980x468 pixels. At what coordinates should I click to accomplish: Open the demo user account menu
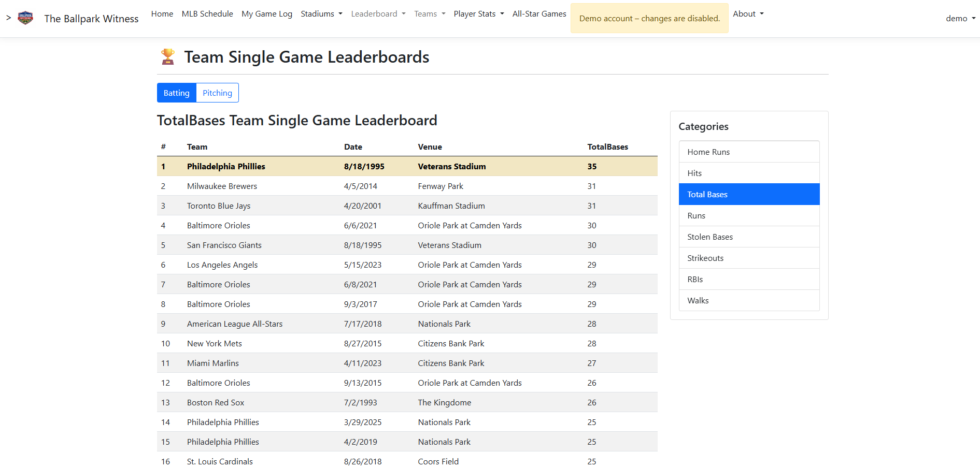point(960,19)
